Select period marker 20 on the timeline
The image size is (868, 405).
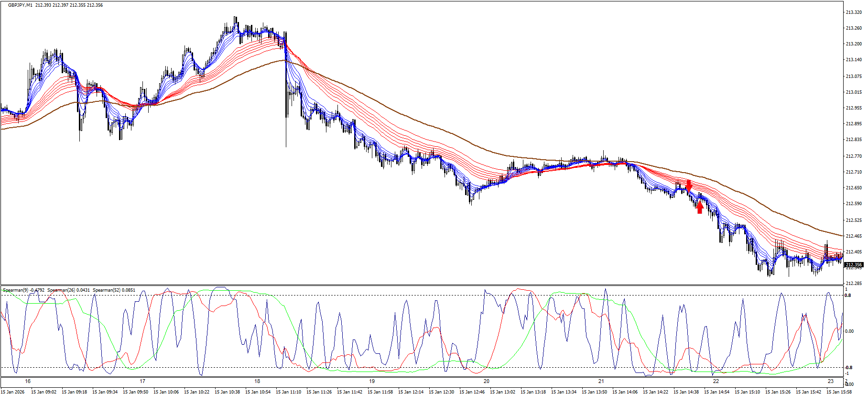(487, 381)
